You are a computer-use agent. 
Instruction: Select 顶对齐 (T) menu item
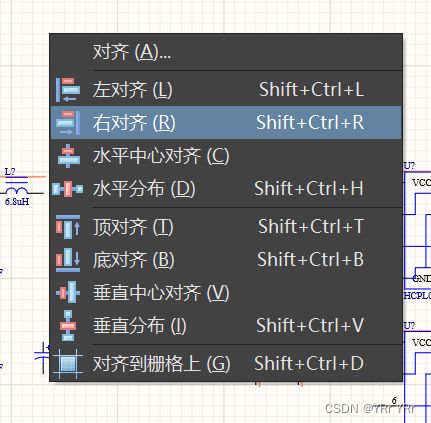pos(226,227)
